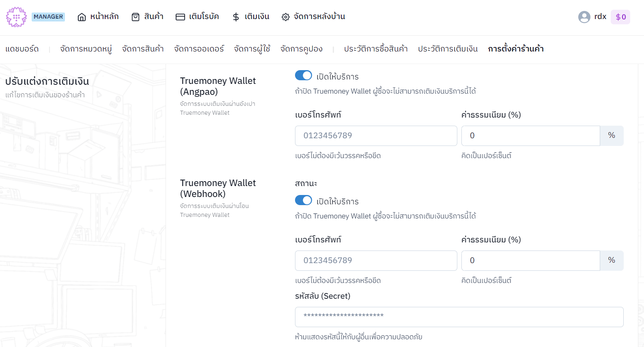
Task: Disable the Truemoney Wallet Angpao service toggle
Action: click(x=304, y=75)
